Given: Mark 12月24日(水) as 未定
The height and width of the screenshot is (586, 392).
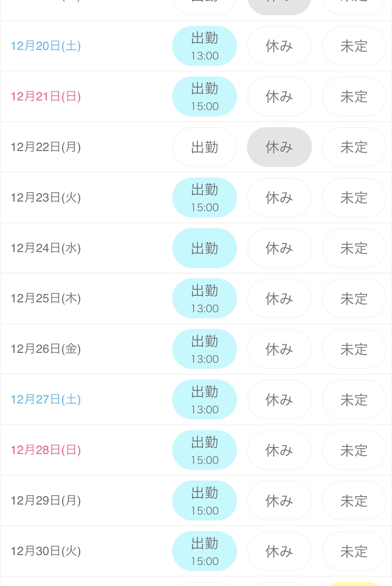Looking at the screenshot, I should click(354, 248).
